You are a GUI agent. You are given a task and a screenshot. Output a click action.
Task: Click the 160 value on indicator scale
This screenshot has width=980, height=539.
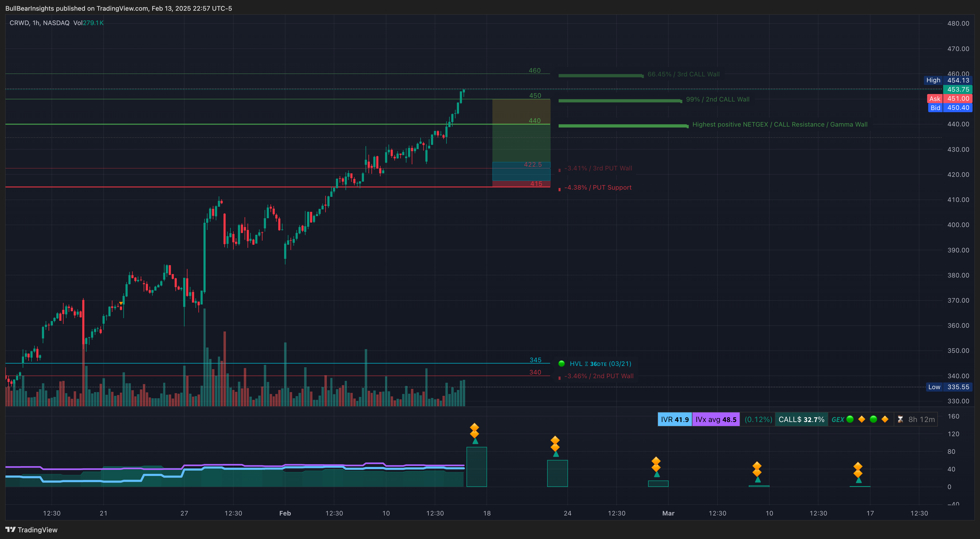tap(953, 416)
